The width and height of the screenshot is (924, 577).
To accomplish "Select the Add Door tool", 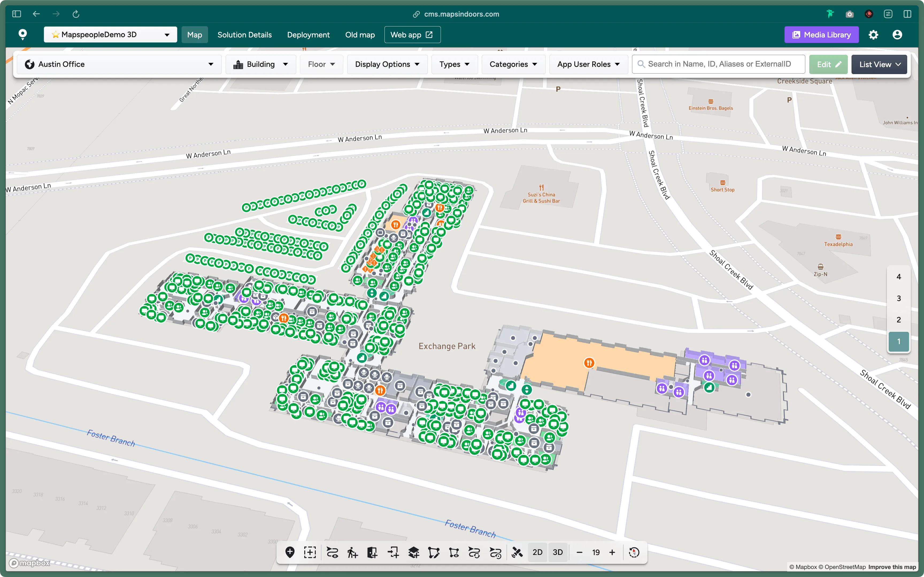I will click(x=372, y=552).
